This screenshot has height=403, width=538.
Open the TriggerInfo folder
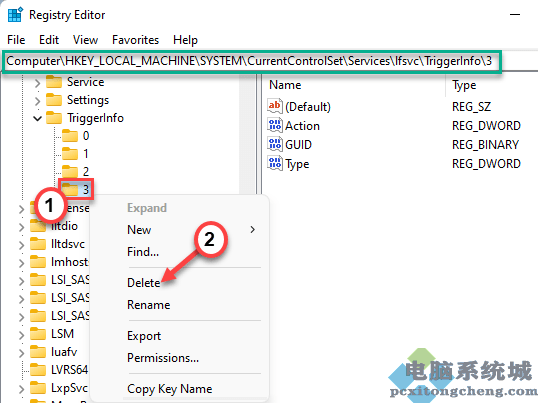pyautogui.click(x=95, y=118)
